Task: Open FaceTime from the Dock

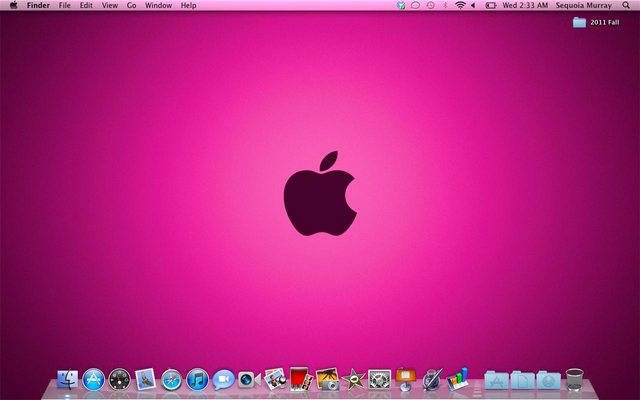Action: [x=249, y=380]
